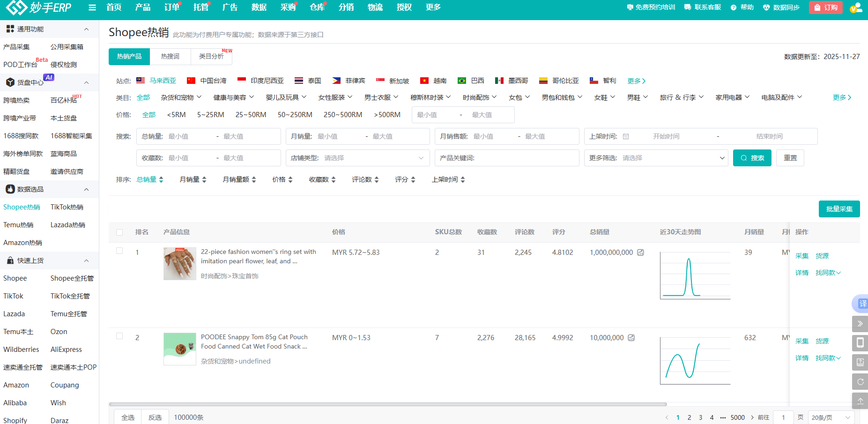Image resolution: width=868 pixels, height=424 pixels.
Task: Open the 20条/页 page size dropdown
Action: pyautogui.click(x=831, y=417)
